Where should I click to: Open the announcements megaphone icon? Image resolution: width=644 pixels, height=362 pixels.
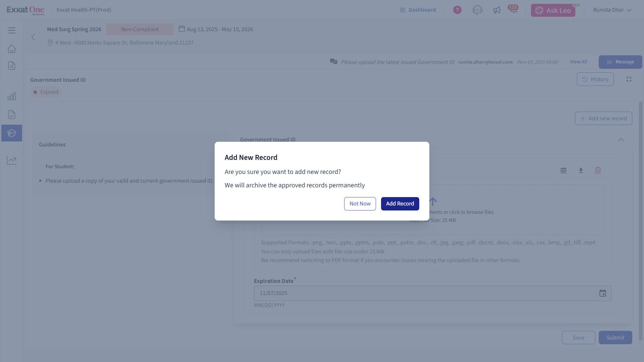pos(497,10)
